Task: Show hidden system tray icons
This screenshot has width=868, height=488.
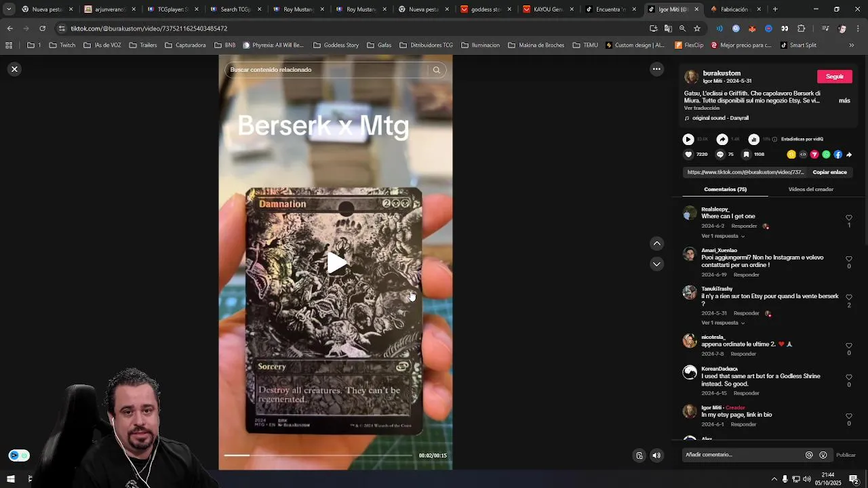Action: (x=774, y=479)
